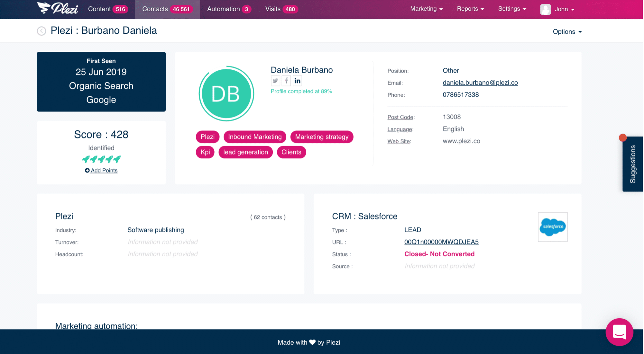Image resolution: width=644 pixels, height=354 pixels.
Task: Open the chat widget button
Action: [619, 332]
